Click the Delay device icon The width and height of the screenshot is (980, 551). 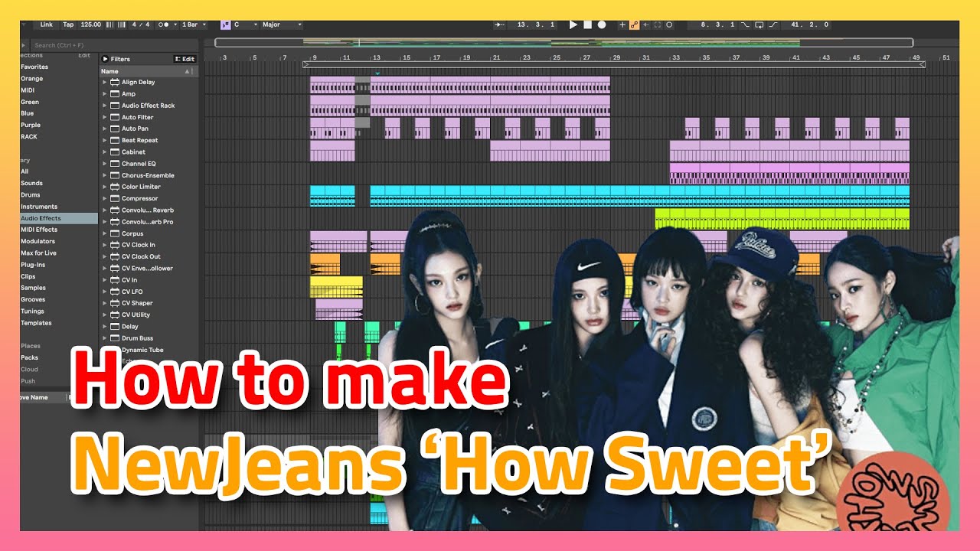coord(115,326)
